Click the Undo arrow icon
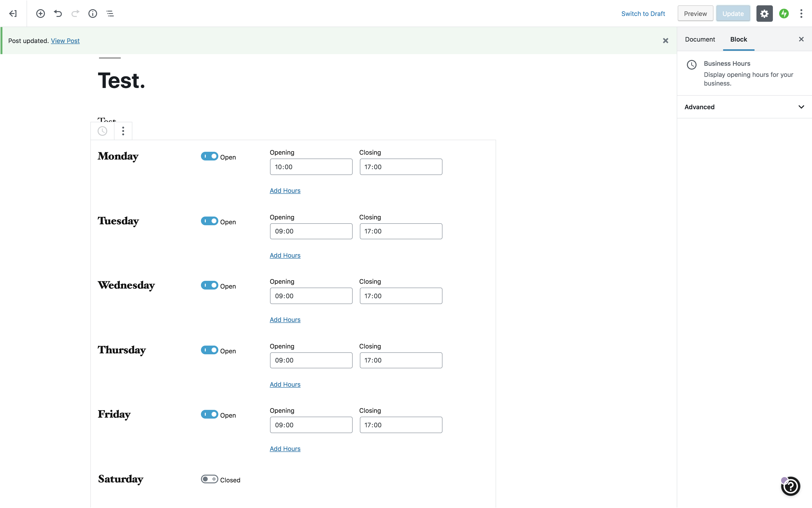The width and height of the screenshot is (812, 508). (58, 14)
